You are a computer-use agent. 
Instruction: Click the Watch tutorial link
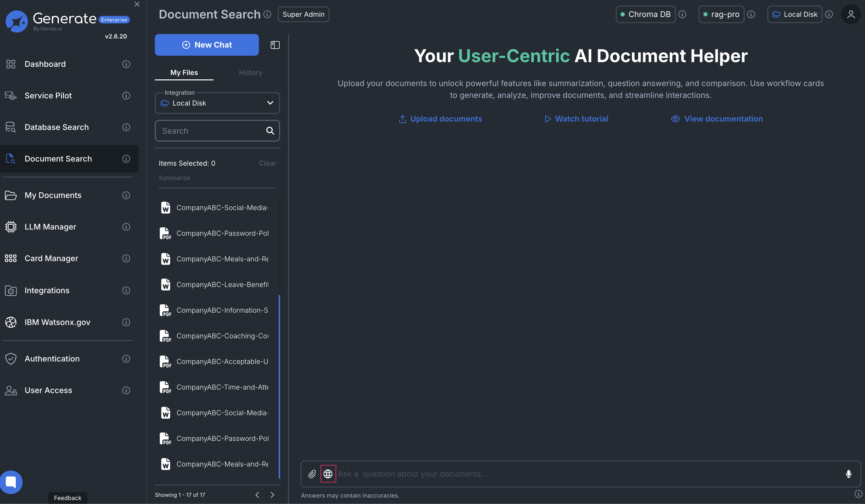(576, 119)
